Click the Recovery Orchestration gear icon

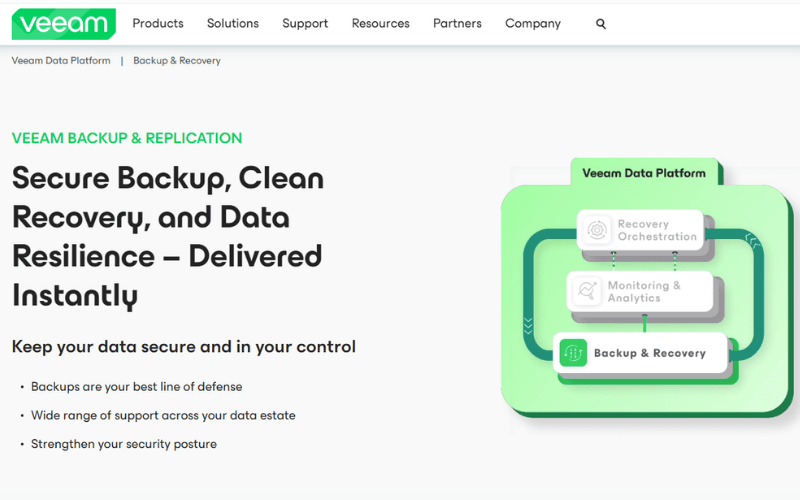coord(596,230)
